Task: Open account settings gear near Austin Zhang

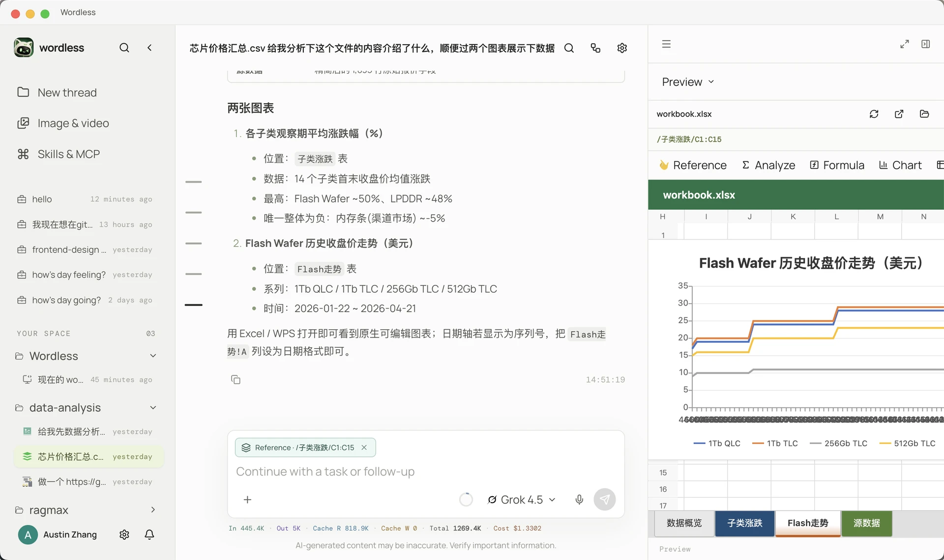Action: (124, 534)
